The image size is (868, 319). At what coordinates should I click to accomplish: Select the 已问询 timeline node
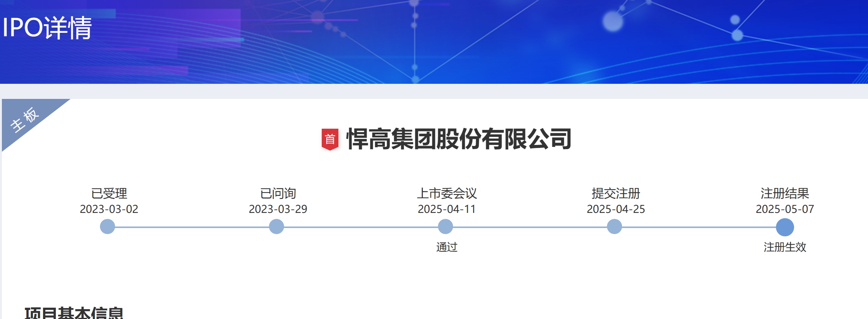pyautogui.click(x=277, y=227)
